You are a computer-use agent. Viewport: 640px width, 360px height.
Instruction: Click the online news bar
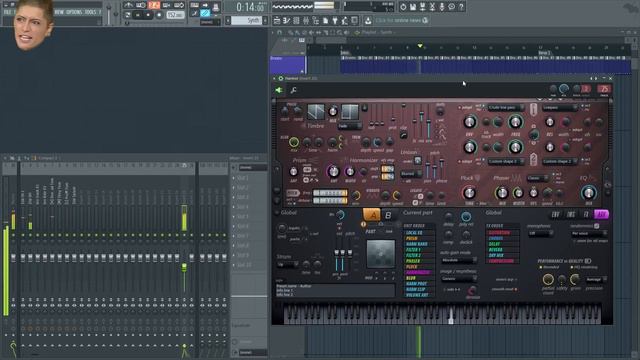click(402, 20)
